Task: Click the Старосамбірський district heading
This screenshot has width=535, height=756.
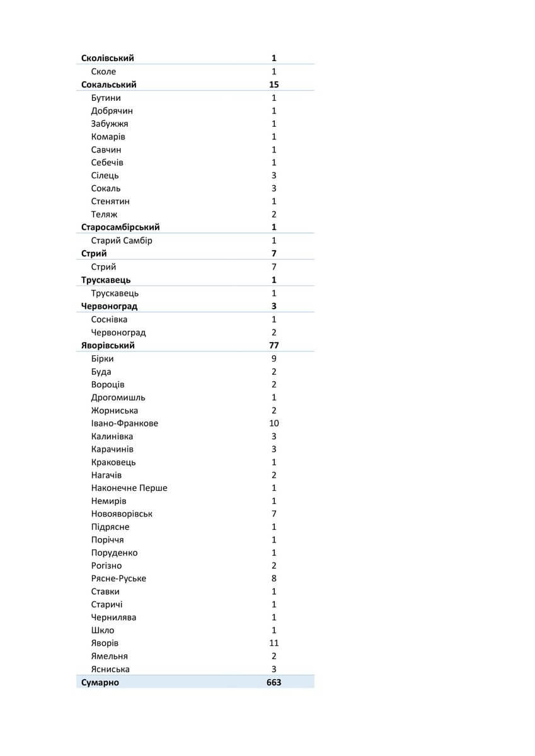Action: coord(120,227)
